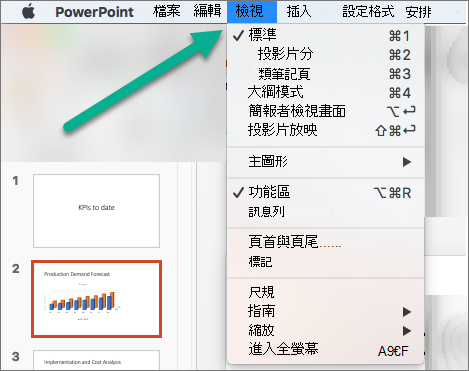Image resolution: width=469 pixels, height=371 pixels.
Task: Choose the 標記 menu entry
Action: [x=325, y=261]
